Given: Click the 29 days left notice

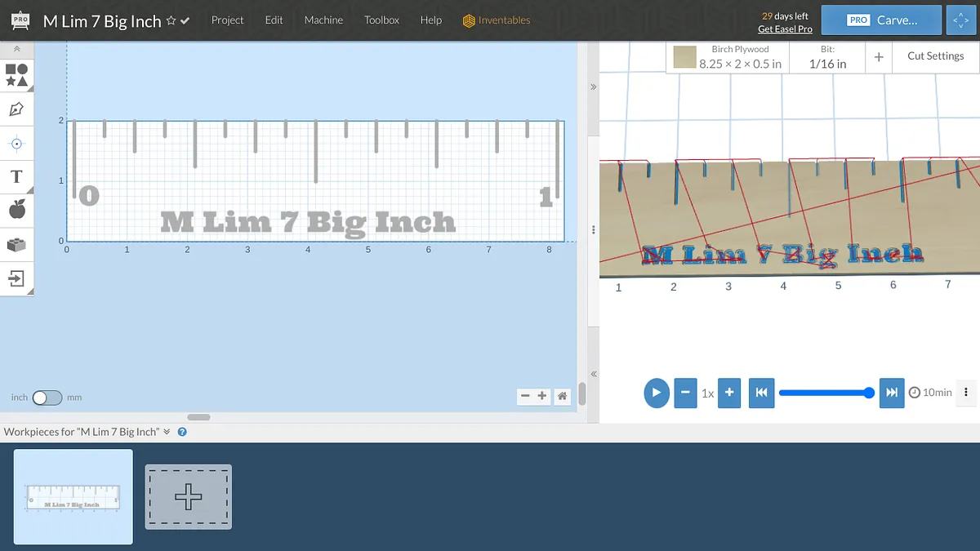Looking at the screenshot, I should (785, 16).
